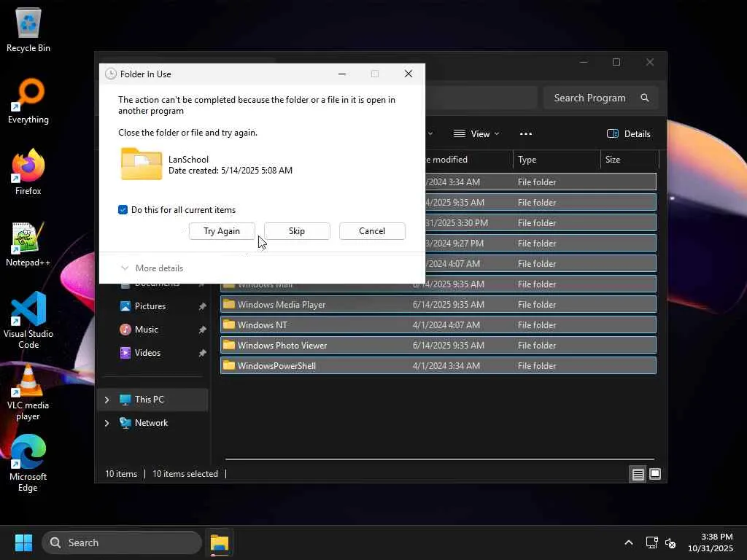Select the Windows Photo Viewer folder
Viewport: 747px width, 560px height.
438,345
